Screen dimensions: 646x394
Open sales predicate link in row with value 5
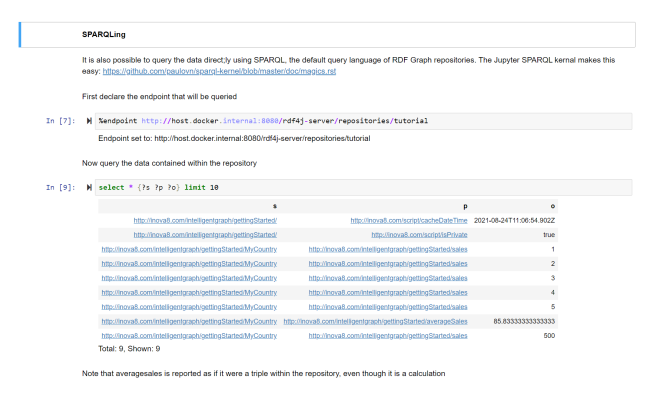point(388,307)
